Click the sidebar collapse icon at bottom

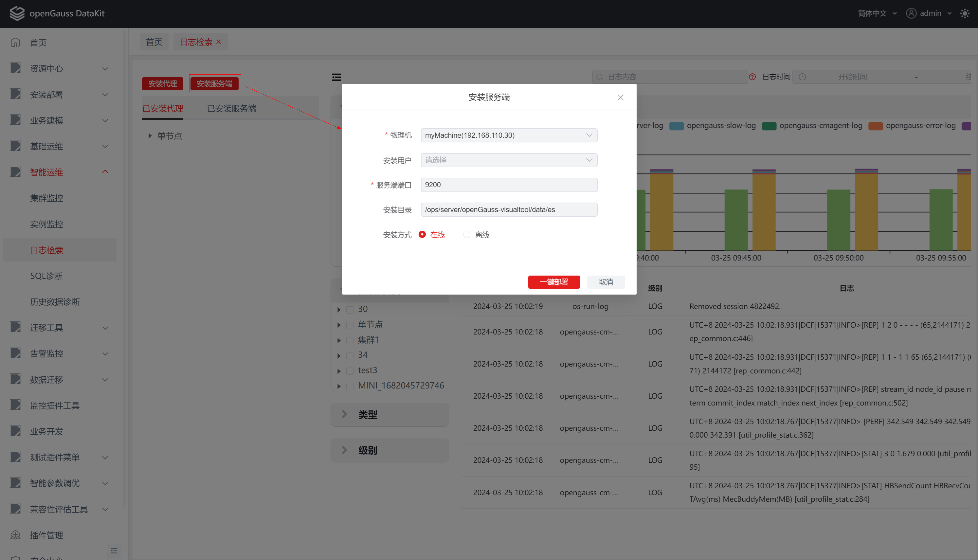[x=114, y=551]
